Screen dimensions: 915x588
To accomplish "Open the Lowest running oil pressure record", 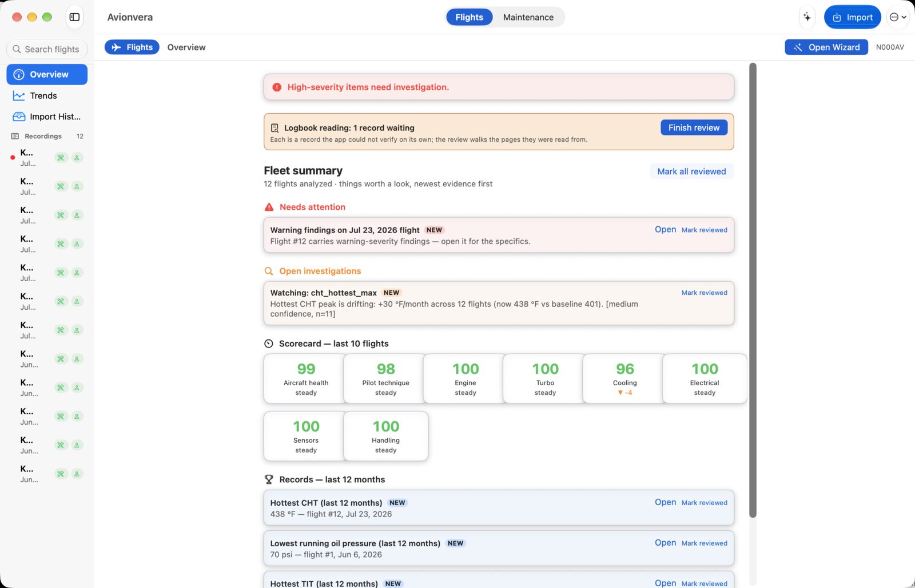I will coord(665,543).
